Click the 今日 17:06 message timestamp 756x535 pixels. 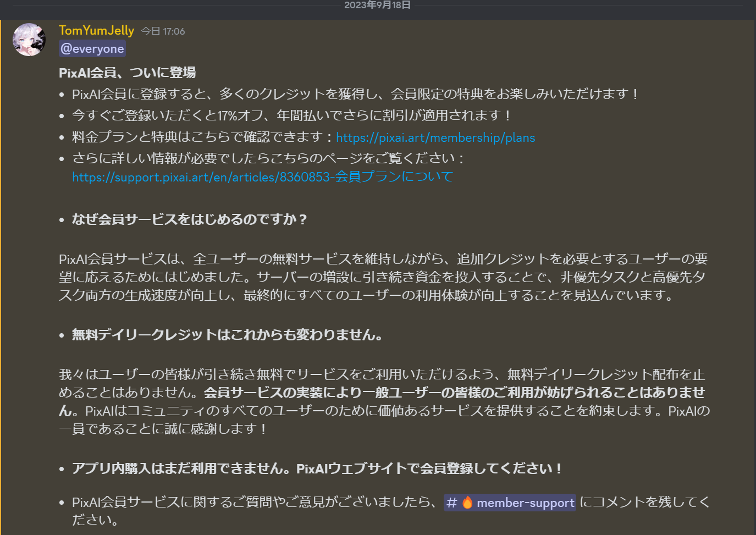163,31
